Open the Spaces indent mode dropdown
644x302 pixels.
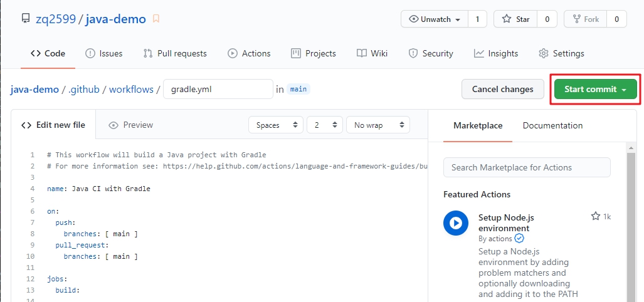click(x=275, y=125)
